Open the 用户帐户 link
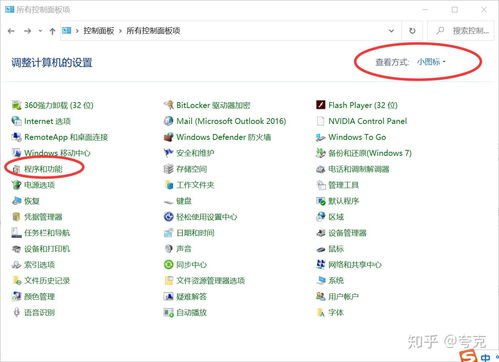Image resolution: width=499 pixels, height=362 pixels. tap(343, 297)
